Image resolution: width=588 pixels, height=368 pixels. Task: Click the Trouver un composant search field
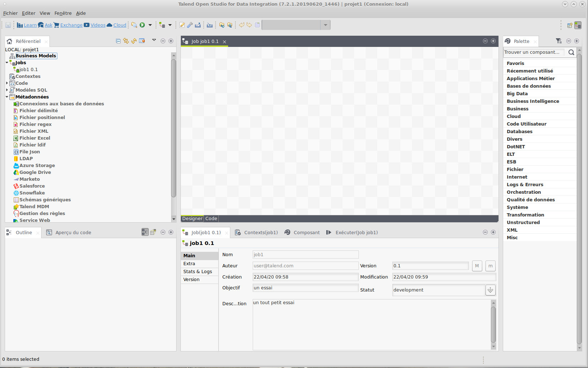point(534,52)
